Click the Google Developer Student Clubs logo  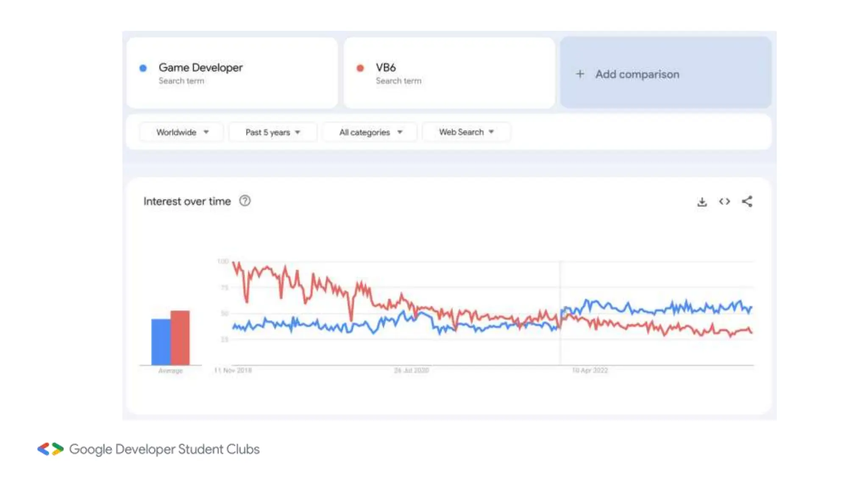[x=50, y=449]
